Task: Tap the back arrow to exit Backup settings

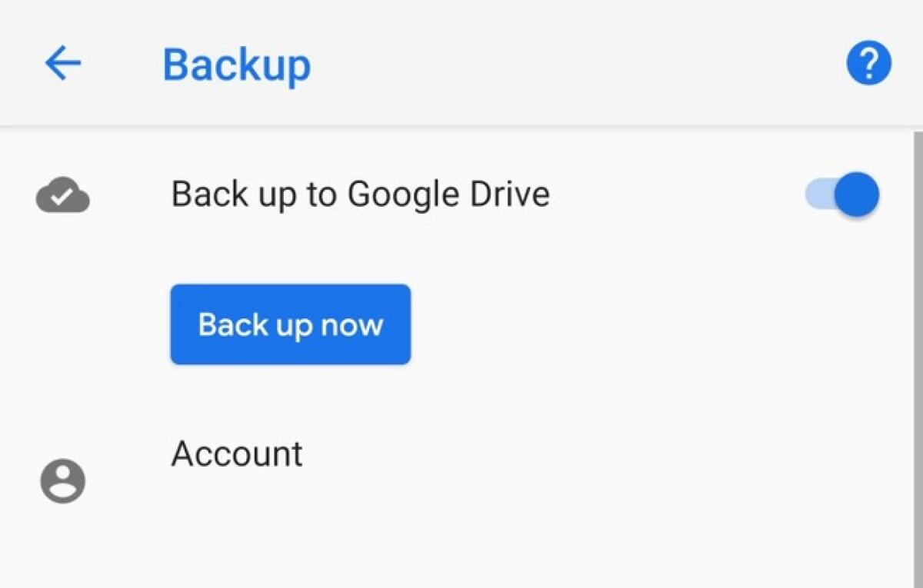Action: [64, 62]
